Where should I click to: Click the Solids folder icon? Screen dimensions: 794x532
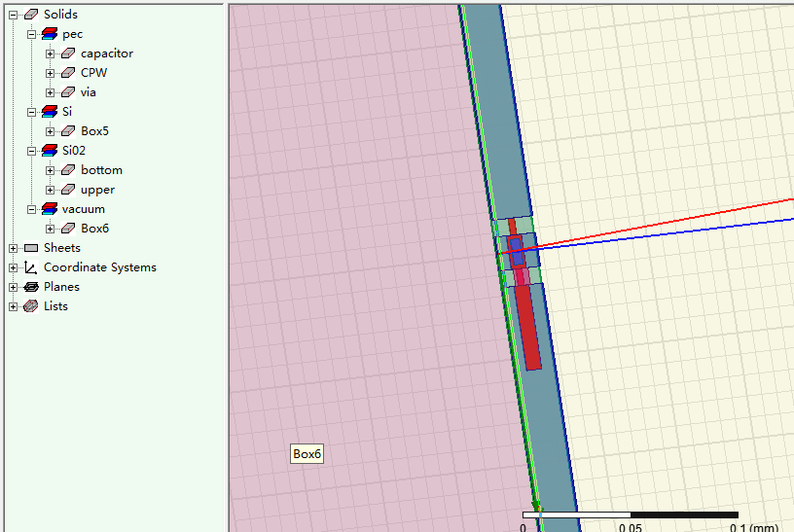coord(31,15)
